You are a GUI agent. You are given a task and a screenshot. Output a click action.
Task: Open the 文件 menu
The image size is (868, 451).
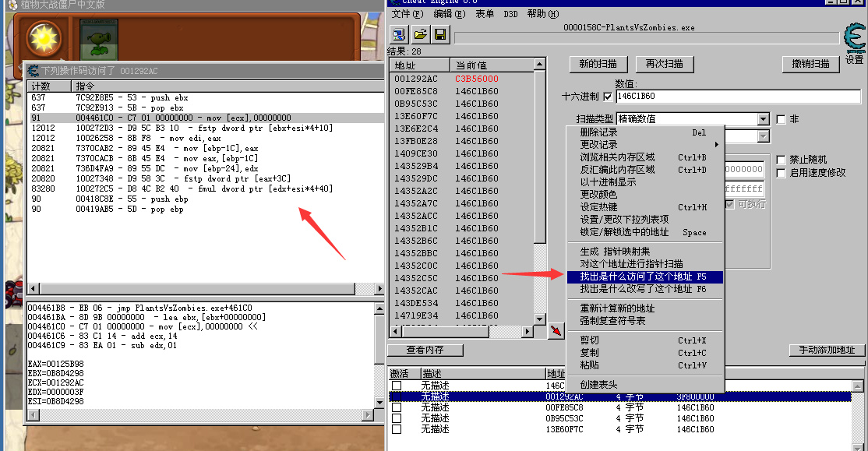407,14
